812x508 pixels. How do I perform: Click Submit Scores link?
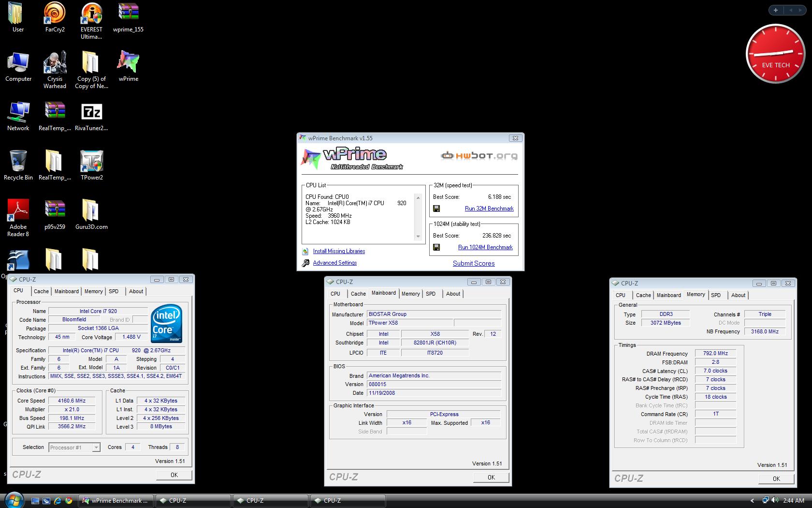474,264
